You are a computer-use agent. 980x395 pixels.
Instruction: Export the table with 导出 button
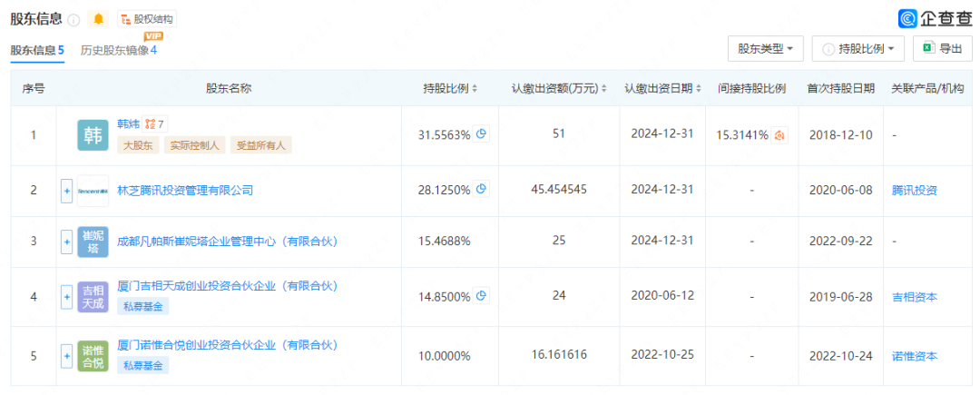click(942, 49)
